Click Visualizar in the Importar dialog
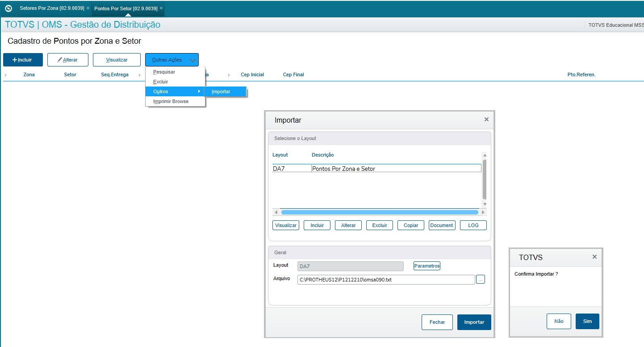The width and height of the screenshot is (644, 347). click(x=286, y=225)
